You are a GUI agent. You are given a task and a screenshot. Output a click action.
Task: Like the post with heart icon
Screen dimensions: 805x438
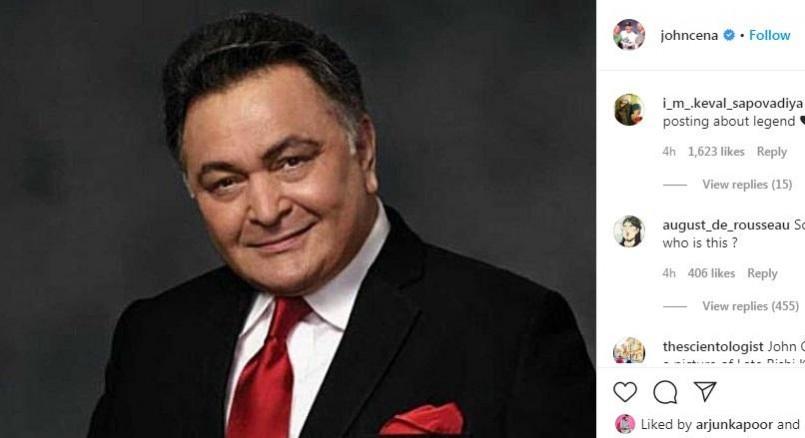pyautogui.click(x=625, y=392)
